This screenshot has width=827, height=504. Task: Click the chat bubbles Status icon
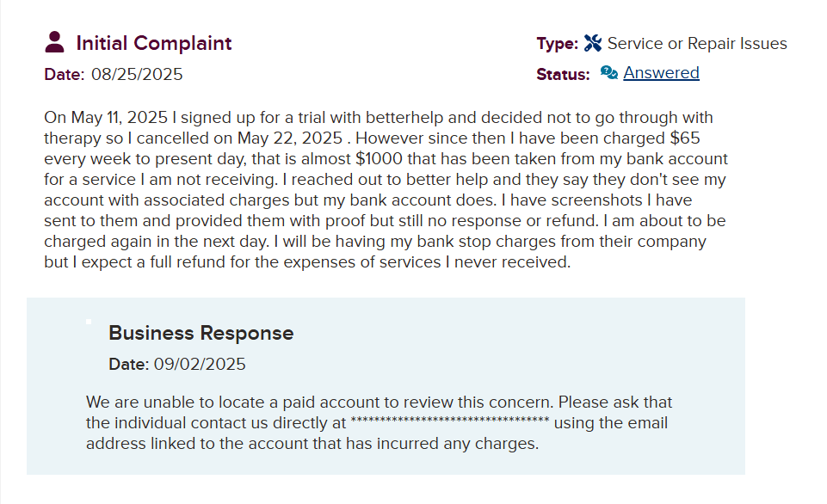pos(609,72)
